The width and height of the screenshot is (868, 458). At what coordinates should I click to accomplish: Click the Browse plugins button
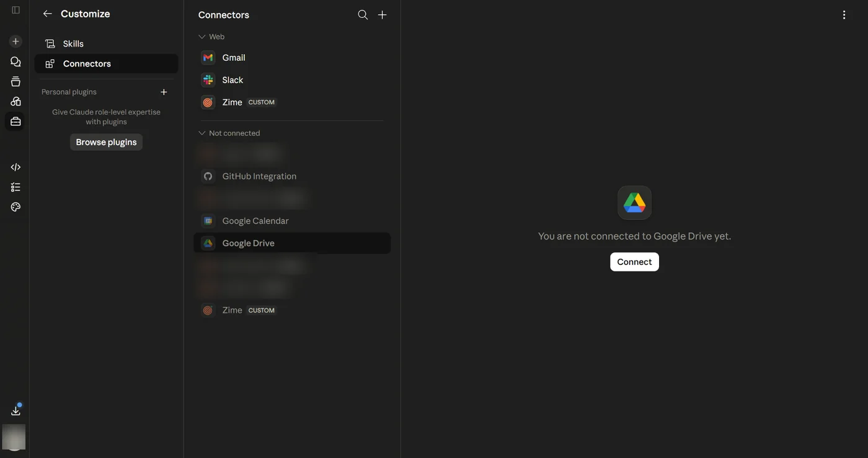pos(106,142)
